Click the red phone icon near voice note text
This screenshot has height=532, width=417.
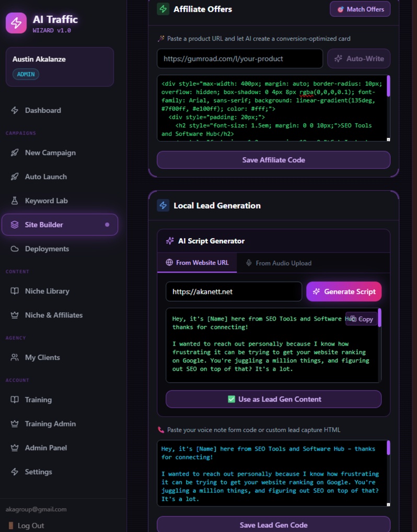click(161, 430)
